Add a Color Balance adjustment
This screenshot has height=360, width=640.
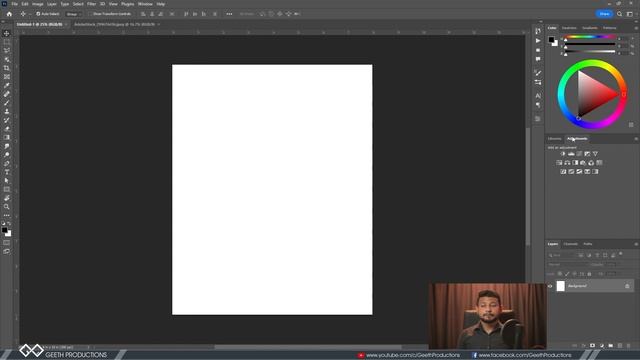567,163
